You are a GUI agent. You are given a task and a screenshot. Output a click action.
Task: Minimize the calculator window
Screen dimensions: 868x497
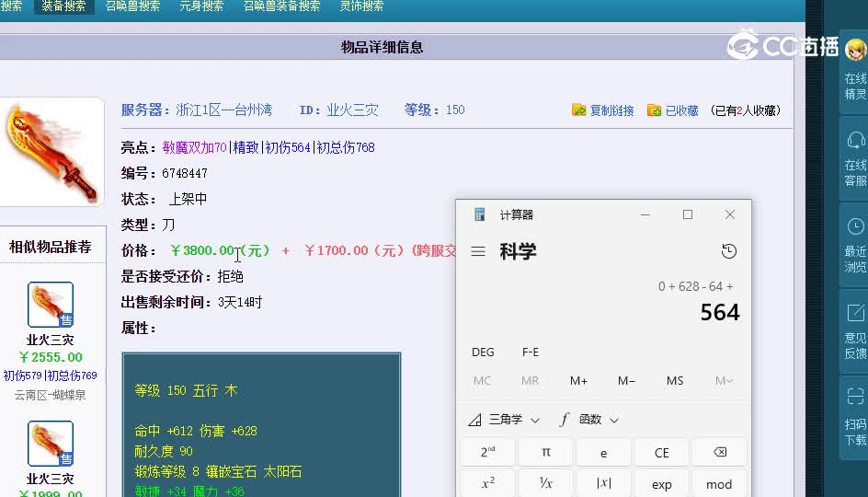645,214
